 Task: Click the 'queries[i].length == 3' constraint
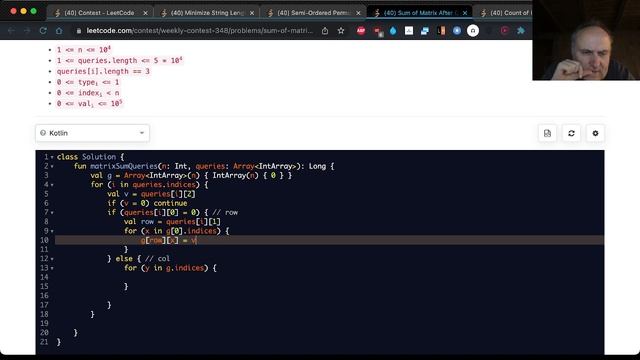[x=103, y=71]
